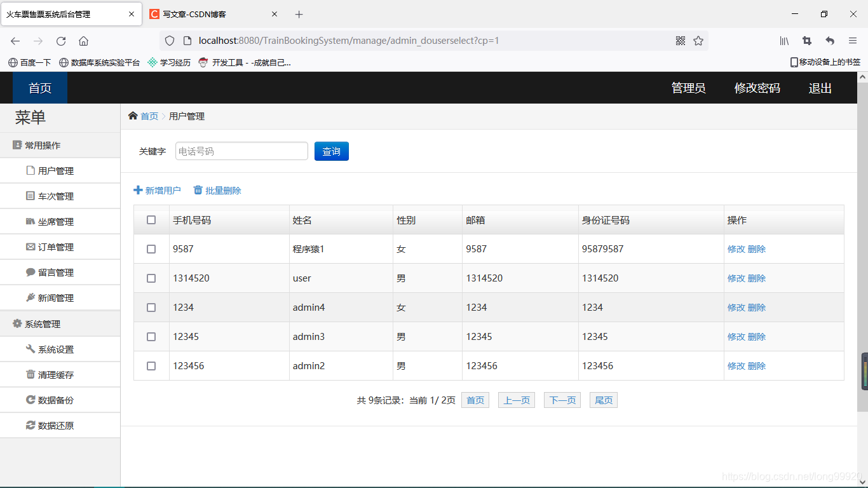Image resolution: width=868 pixels, height=488 pixels.
Task: Click the icon next to 坐席管理
Action: click(x=31, y=221)
